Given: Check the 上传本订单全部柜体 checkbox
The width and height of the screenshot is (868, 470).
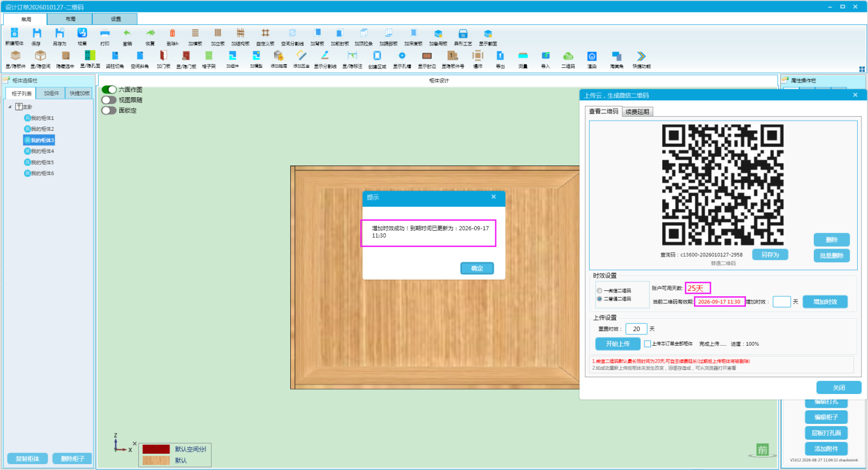Looking at the screenshot, I should [647, 344].
